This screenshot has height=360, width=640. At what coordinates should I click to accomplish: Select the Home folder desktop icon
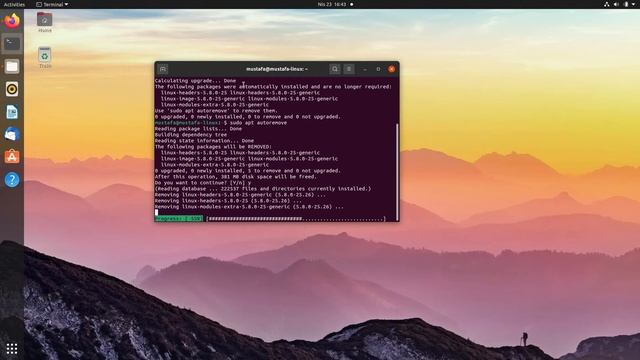pyautogui.click(x=44, y=22)
